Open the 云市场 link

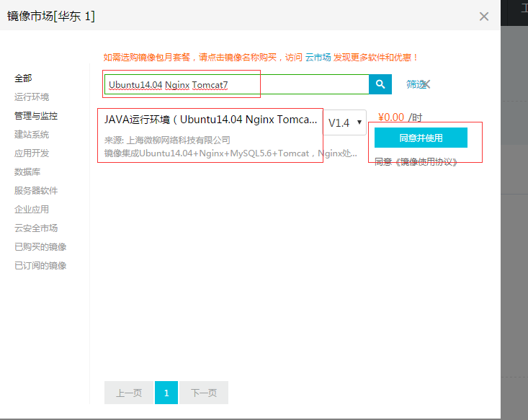[318, 58]
